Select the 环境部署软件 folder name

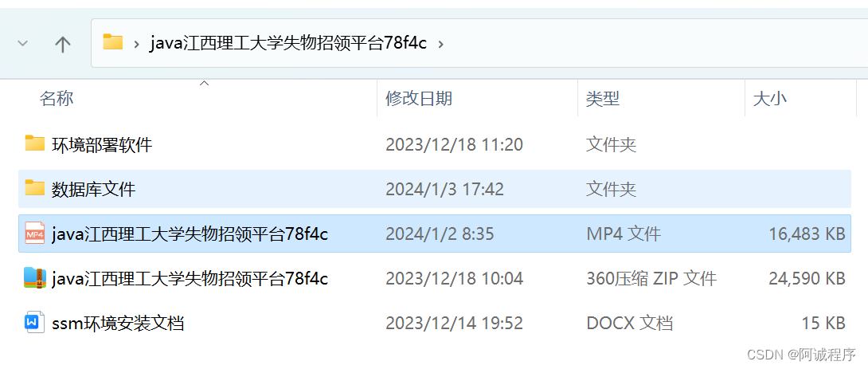point(102,145)
